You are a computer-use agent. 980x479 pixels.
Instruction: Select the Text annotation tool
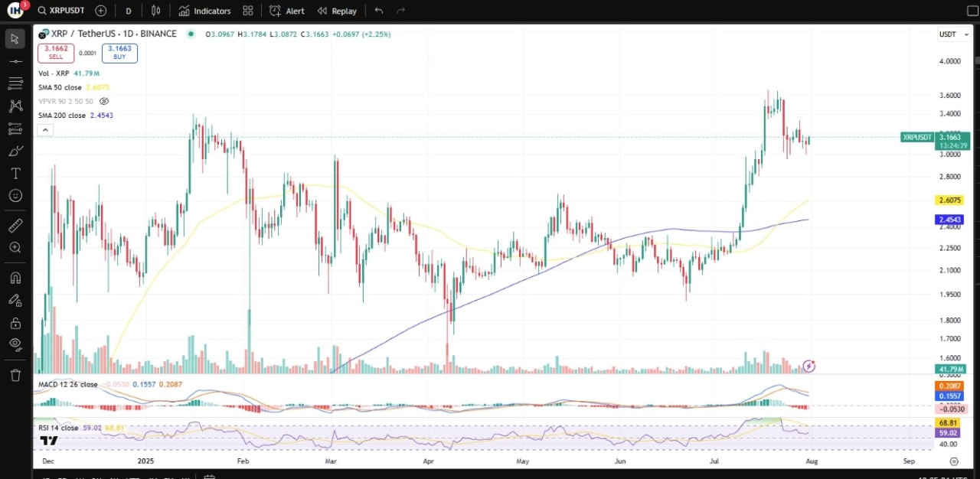coord(15,174)
